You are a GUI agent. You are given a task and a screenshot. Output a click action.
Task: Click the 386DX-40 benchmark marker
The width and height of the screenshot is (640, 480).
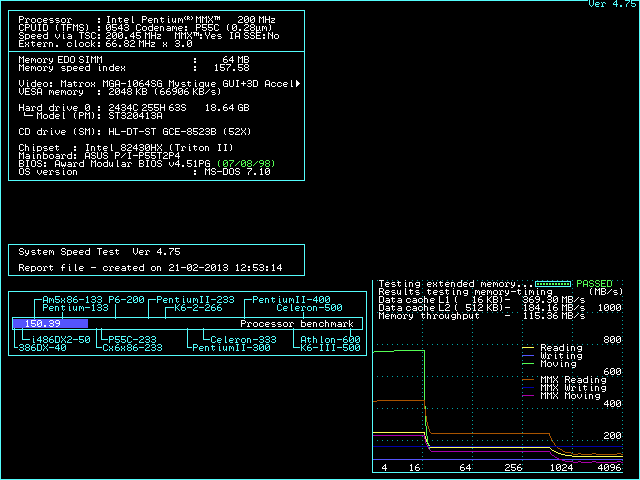tap(42, 348)
